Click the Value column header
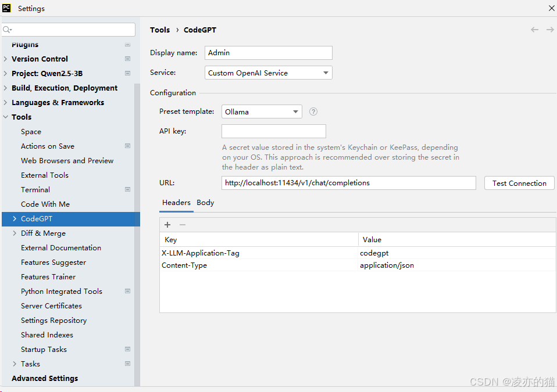 pyautogui.click(x=457, y=240)
